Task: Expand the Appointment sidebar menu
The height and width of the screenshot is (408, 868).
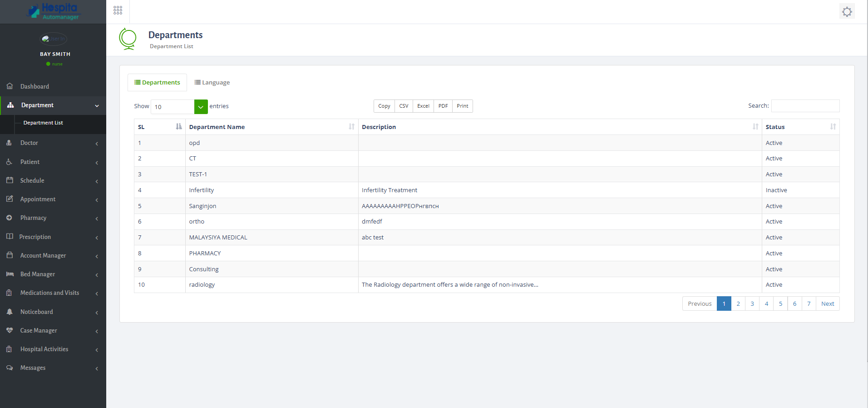Action: tap(97, 200)
